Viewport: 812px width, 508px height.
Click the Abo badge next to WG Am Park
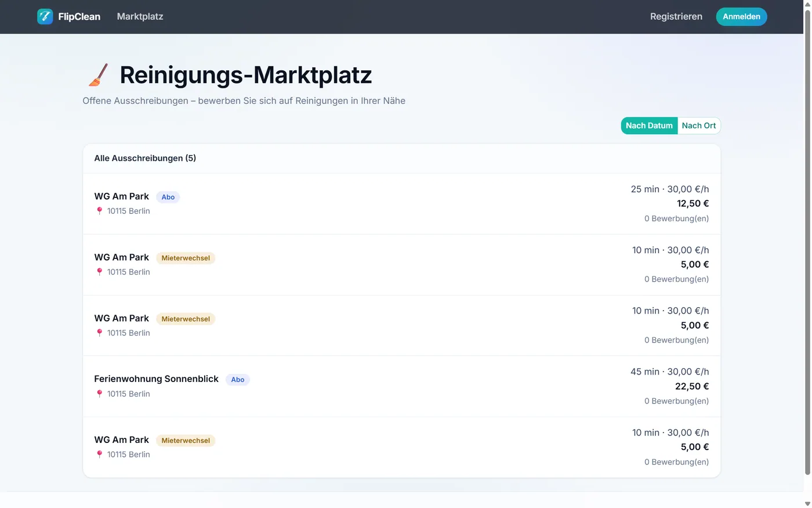(168, 197)
